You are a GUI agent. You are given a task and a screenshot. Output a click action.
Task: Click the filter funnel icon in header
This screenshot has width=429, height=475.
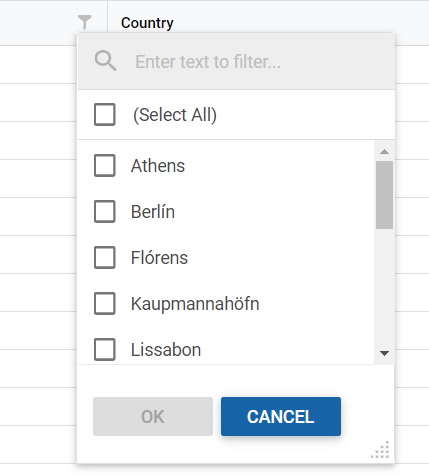(x=84, y=22)
